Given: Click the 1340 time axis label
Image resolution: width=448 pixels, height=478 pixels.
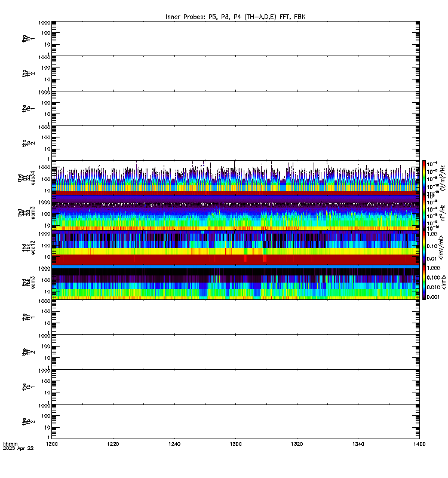Looking at the screenshot, I should 358,444.
